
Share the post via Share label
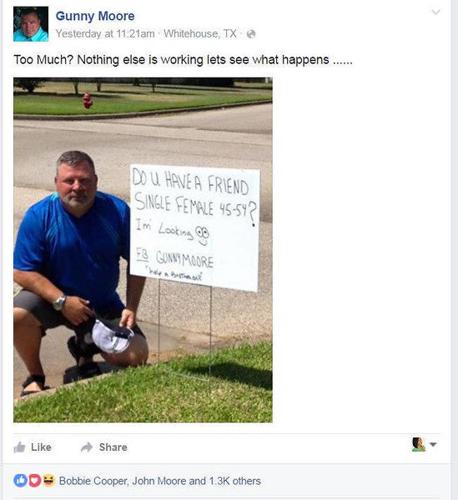(113, 447)
